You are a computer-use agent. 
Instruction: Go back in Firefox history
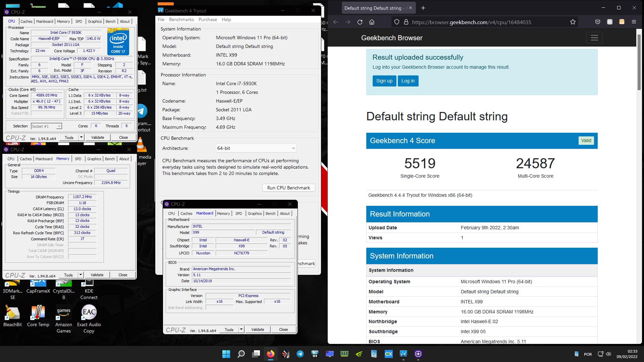[x=336, y=22]
